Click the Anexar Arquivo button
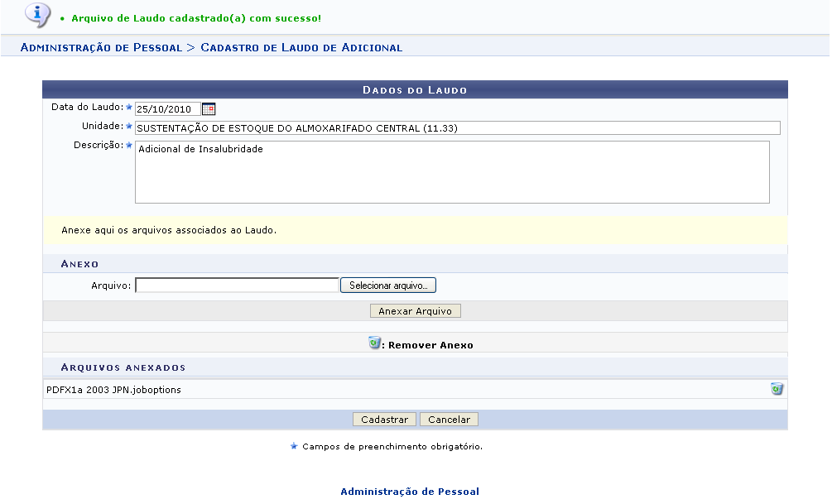Viewport: 832px width, 504px height. [415, 311]
